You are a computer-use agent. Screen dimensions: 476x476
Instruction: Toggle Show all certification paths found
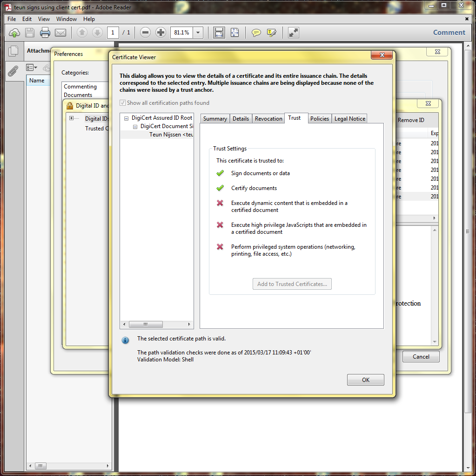[123, 103]
